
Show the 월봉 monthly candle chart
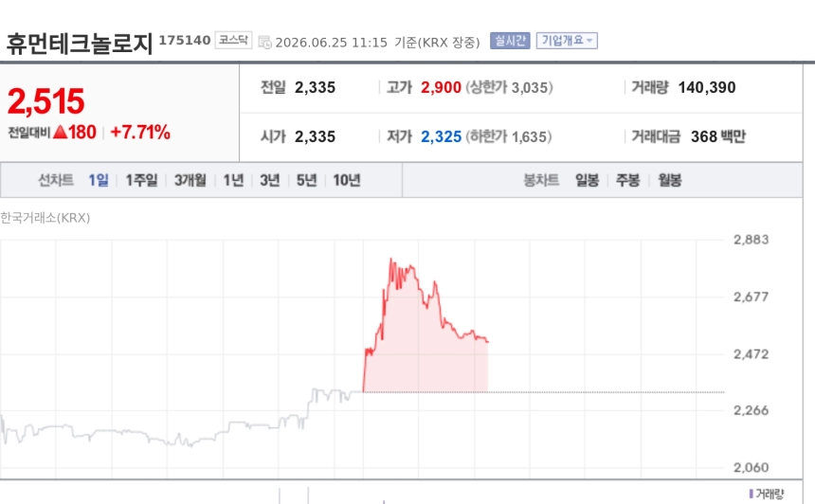pyautogui.click(x=669, y=180)
